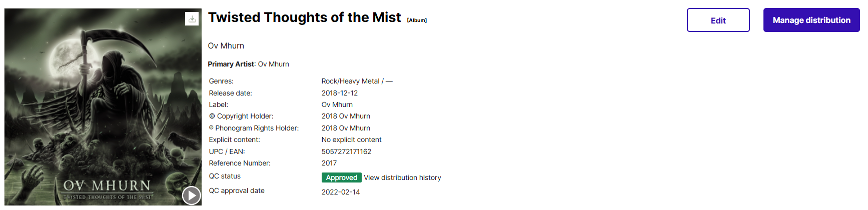
Task: Click the album title Twisted Thoughts of the Mist
Action: tap(304, 17)
